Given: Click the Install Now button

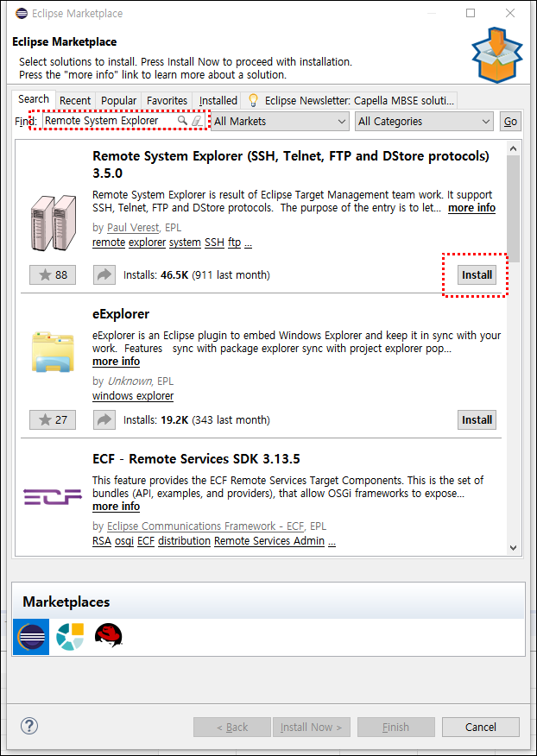Looking at the screenshot, I should [x=311, y=727].
